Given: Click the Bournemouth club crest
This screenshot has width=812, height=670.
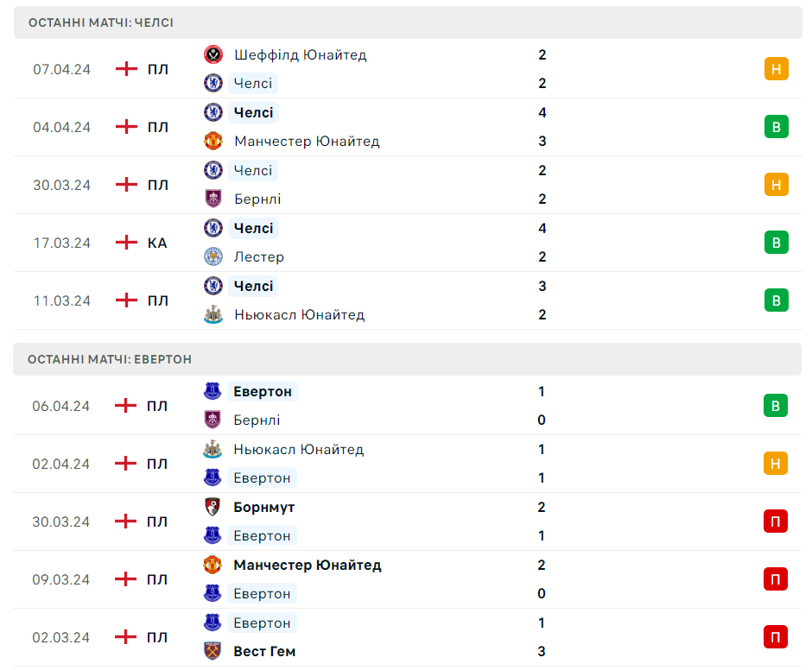Looking at the screenshot, I should tap(213, 507).
